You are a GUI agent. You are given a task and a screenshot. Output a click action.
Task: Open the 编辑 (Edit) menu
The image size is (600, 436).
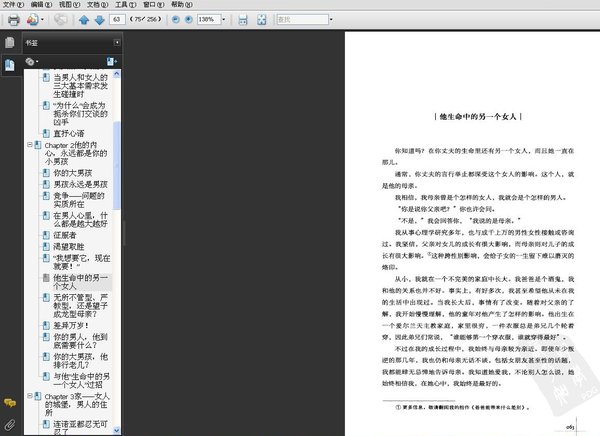point(41,5)
